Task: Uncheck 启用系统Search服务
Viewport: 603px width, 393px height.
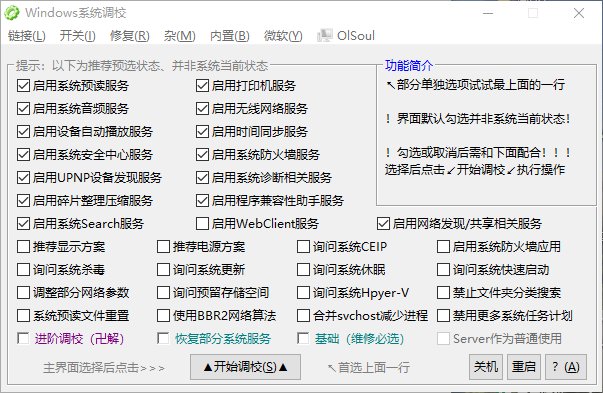Action: pos(23,223)
